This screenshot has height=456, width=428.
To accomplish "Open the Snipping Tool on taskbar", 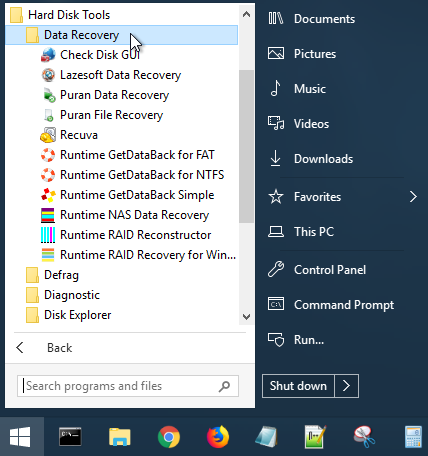I will [x=364, y=437].
